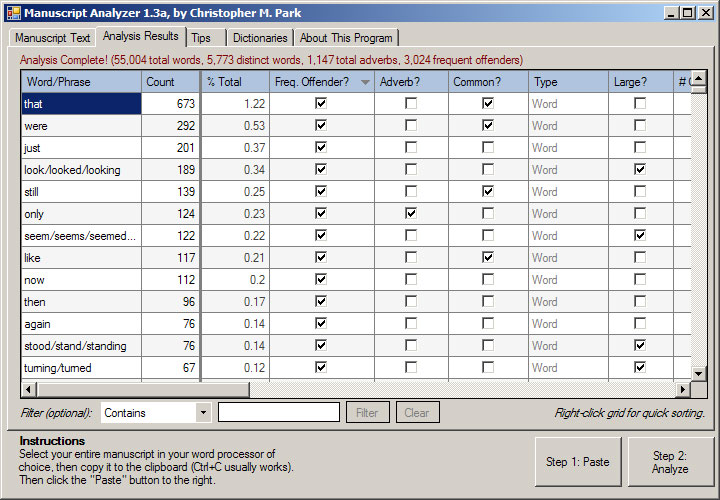This screenshot has width=720, height=500.
Task: Sort by Type column header
Action: coord(568,82)
